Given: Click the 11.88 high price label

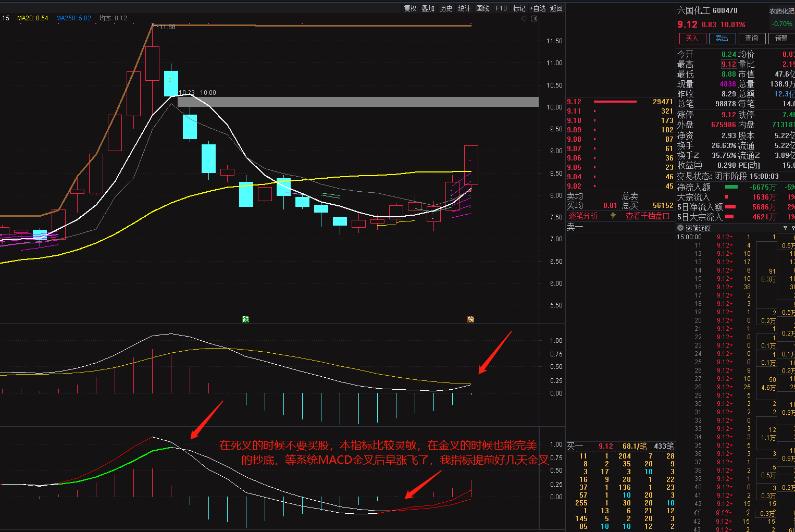Looking at the screenshot, I should click(167, 27).
